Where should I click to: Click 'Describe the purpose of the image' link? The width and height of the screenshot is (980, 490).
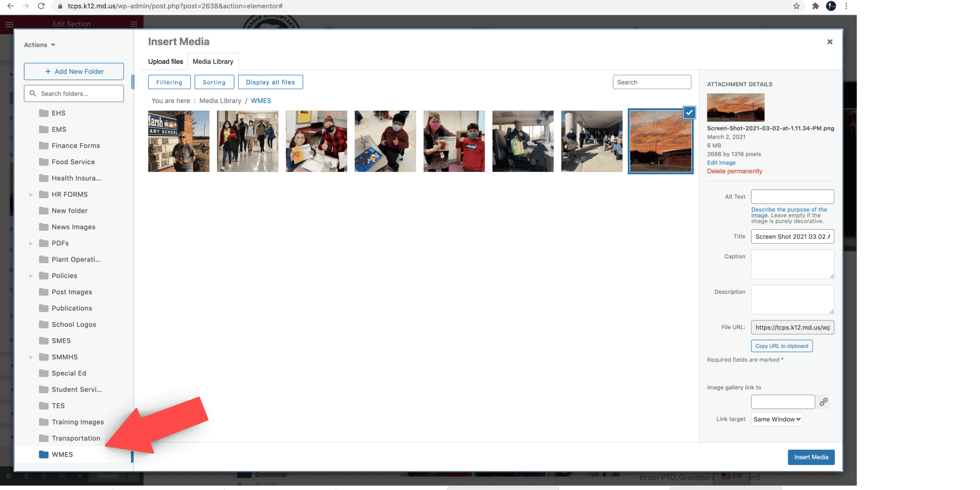(x=789, y=212)
